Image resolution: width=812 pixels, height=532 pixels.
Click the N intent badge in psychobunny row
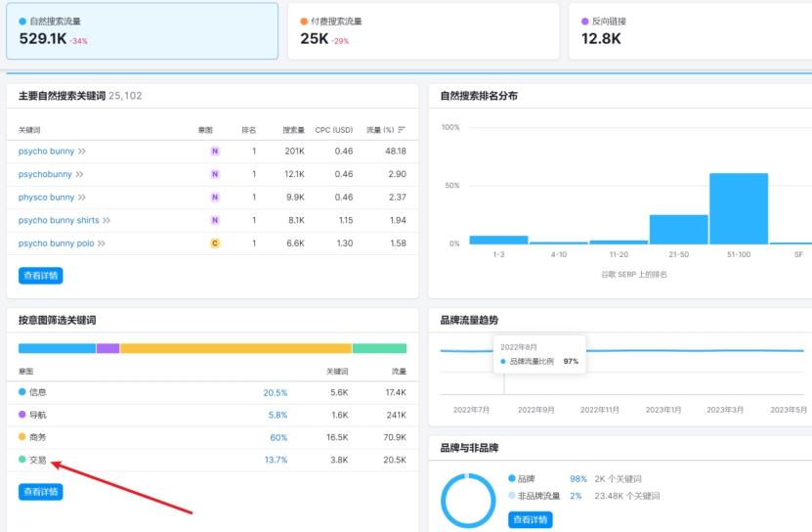(215, 174)
